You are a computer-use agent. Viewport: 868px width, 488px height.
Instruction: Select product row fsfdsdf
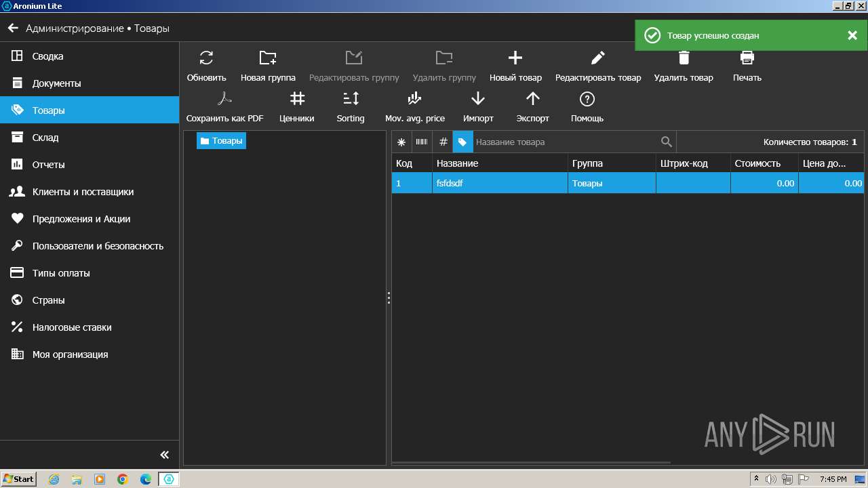point(628,183)
